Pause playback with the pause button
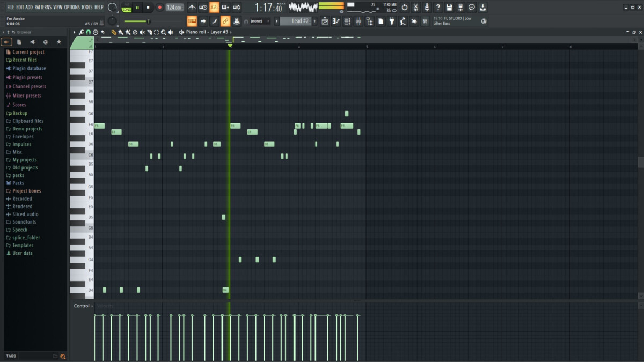 click(137, 8)
